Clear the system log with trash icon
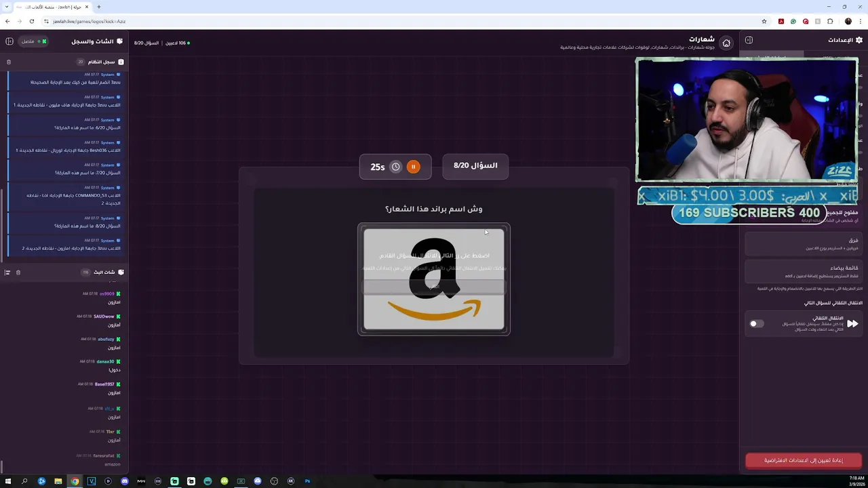Image resolution: width=868 pixels, height=488 pixels. click(x=9, y=62)
